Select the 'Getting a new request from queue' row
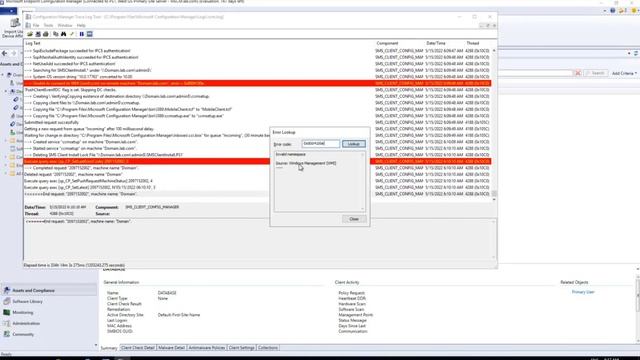 click(257, 129)
